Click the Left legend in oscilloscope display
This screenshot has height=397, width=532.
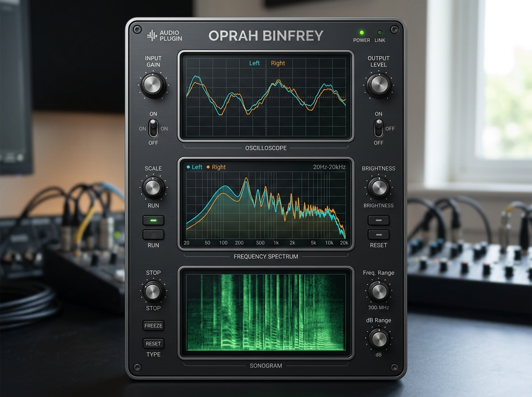click(254, 63)
